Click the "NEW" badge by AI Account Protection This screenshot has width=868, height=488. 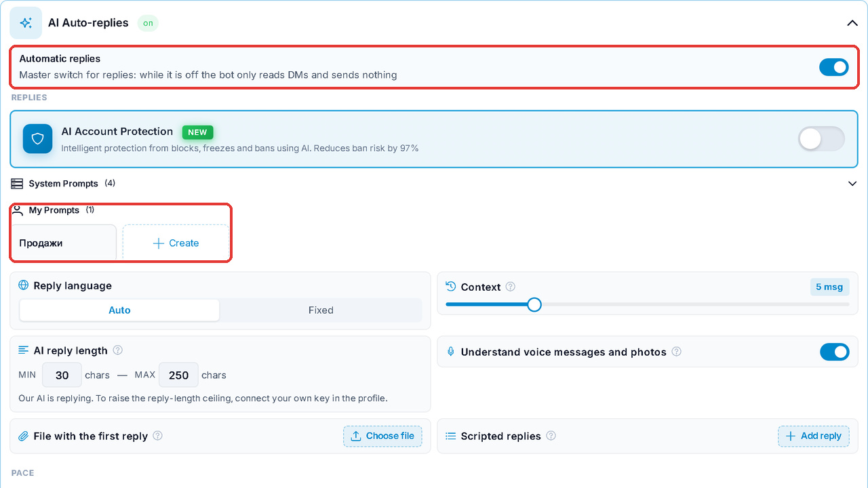(x=197, y=132)
